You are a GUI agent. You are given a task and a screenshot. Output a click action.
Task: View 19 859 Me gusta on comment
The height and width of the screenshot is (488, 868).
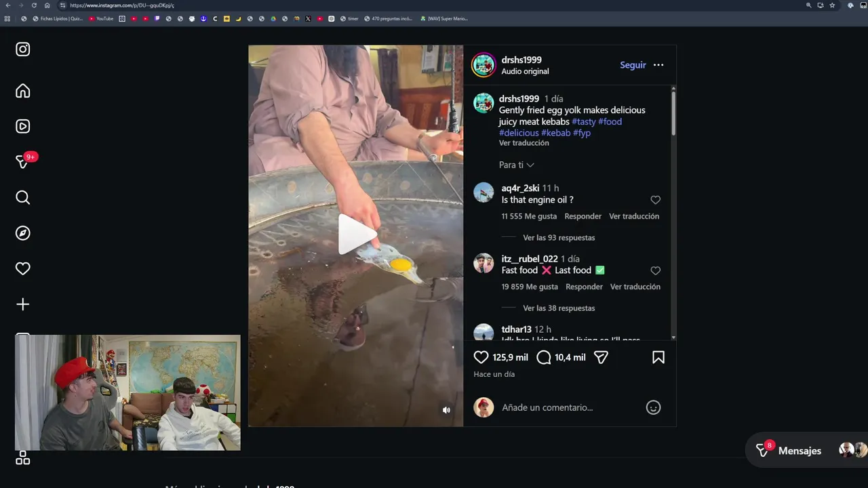point(530,287)
